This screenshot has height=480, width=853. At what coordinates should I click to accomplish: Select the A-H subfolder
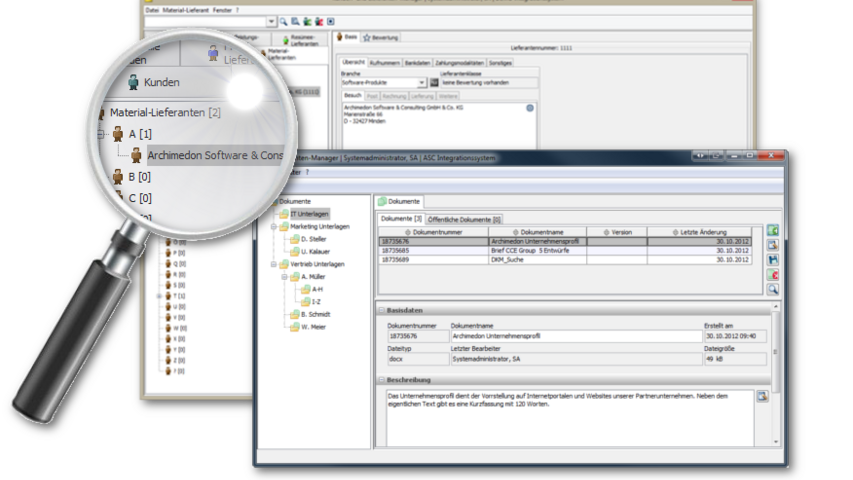pos(317,290)
